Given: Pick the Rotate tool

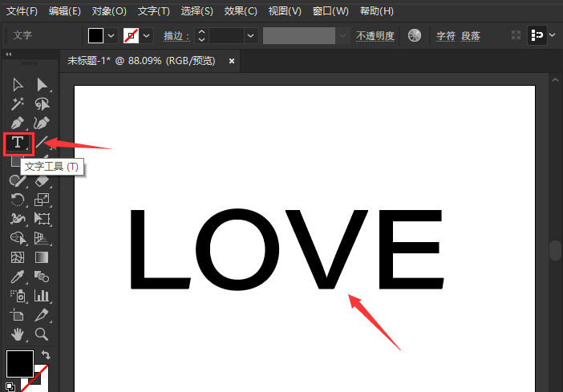Looking at the screenshot, I should pyautogui.click(x=18, y=200).
